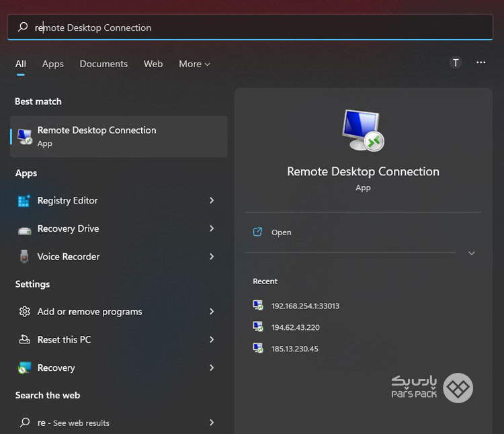Open the three-dots options menu
Screen dimensions: 504x434
click(481, 62)
